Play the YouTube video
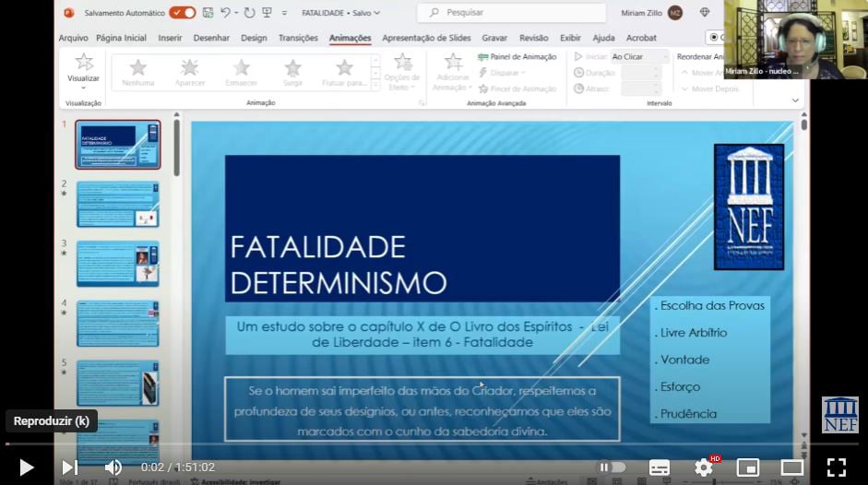Screen dimensions: 868x485 tap(26, 467)
